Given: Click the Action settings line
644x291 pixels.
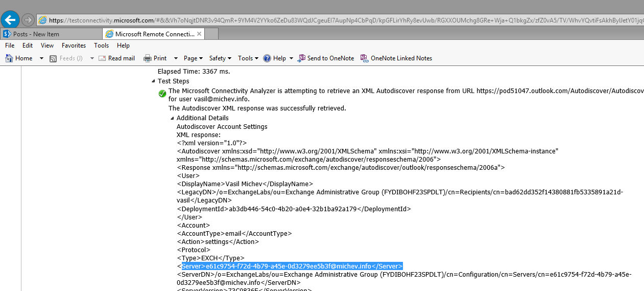Looking at the screenshot, I should click(x=218, y=241).
